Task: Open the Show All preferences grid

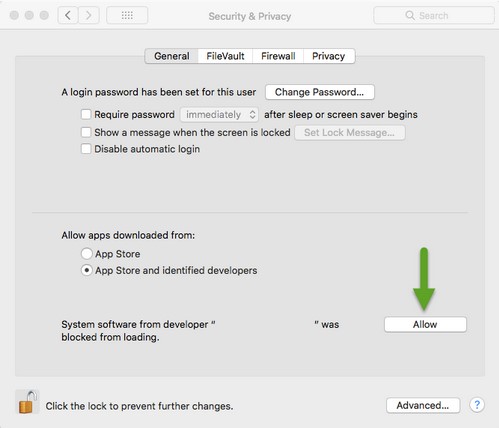Action: coord(127,15)
